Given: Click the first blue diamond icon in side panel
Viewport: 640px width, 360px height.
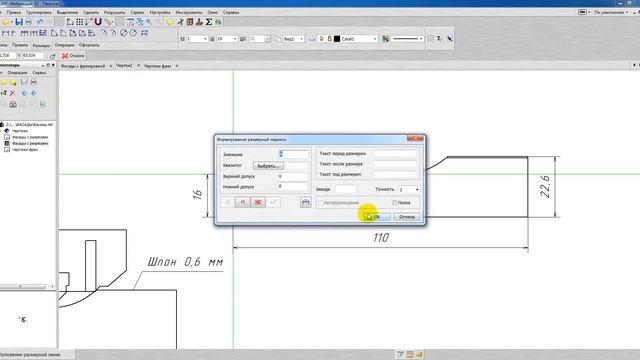Looking at the screenshot, I should pos(24,93).
